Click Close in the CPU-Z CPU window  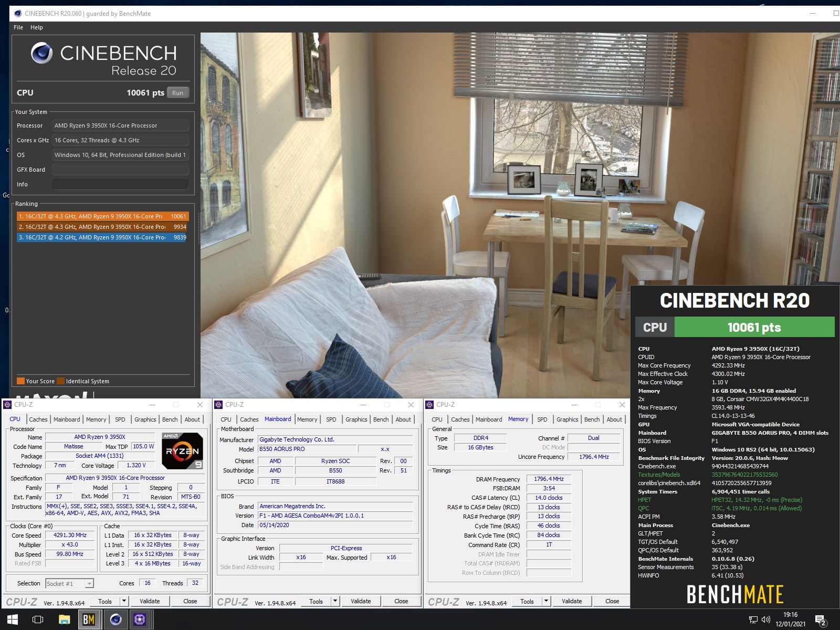[190, 601]
